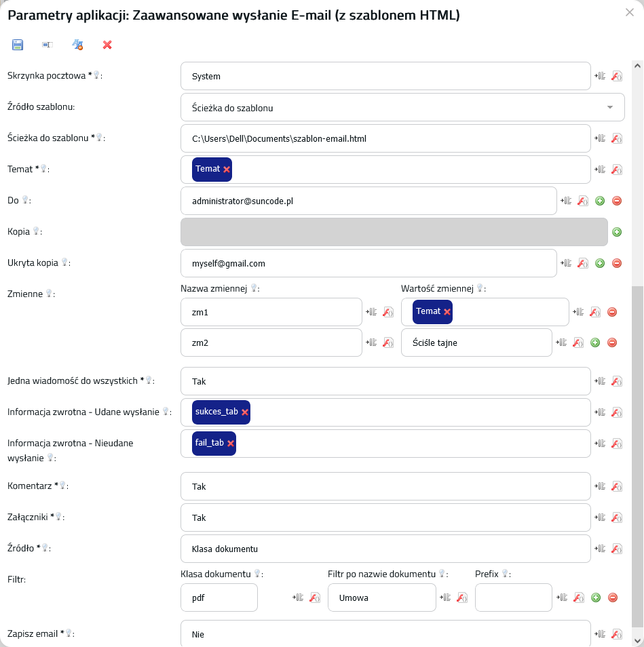
Task: Click the Ścieżka do szablonu path input
Action: 385,138
